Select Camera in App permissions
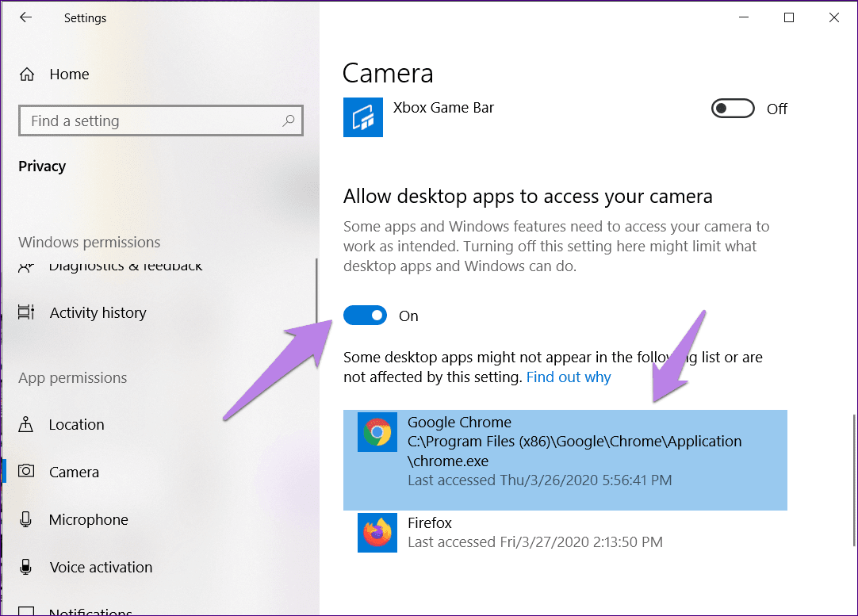Viewport: 858px width, 616px height. (74, 473)
